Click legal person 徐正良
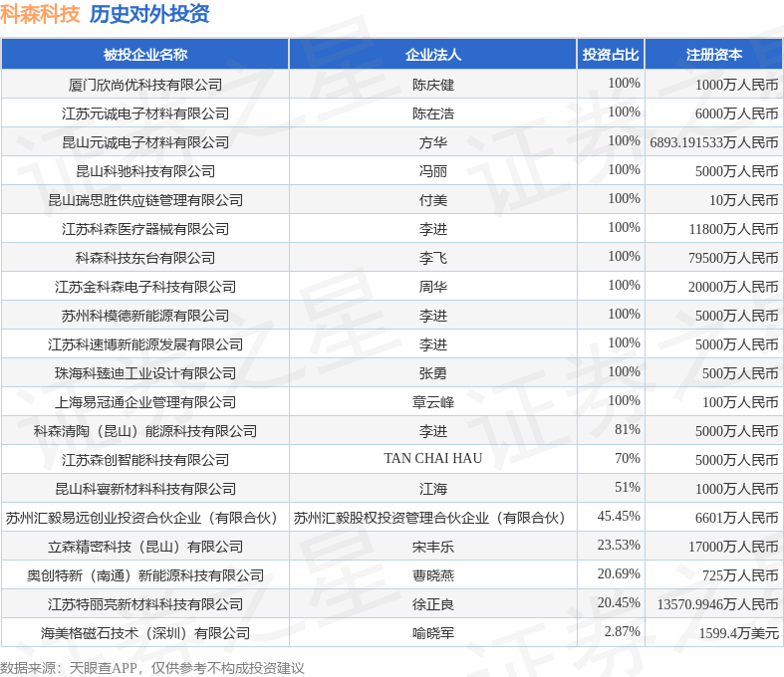 433,604
